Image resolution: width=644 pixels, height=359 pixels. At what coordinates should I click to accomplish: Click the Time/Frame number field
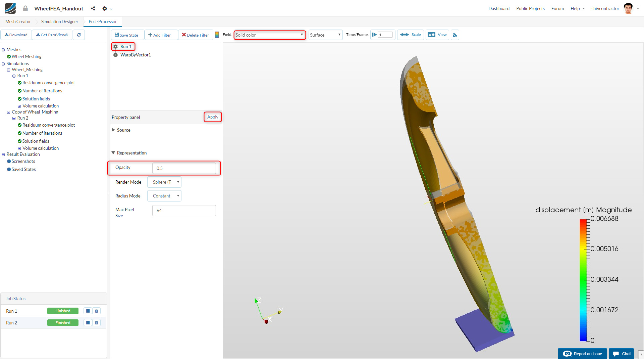click(385, 35)
